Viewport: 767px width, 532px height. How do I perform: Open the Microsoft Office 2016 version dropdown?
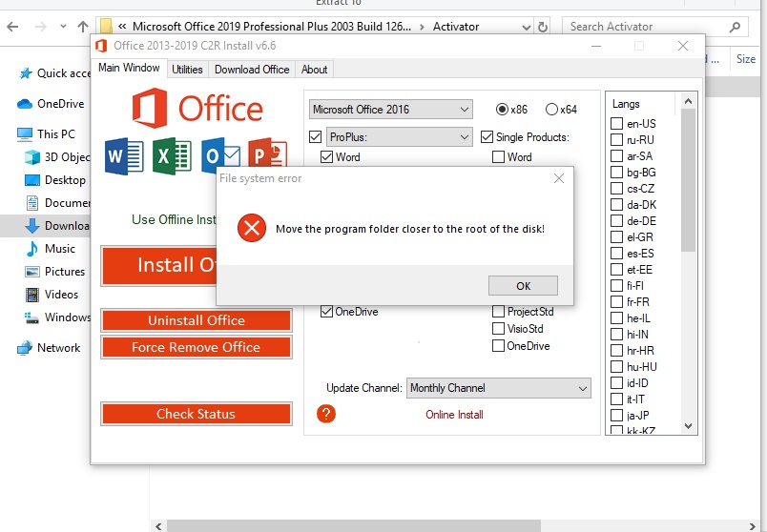point(391,109)
